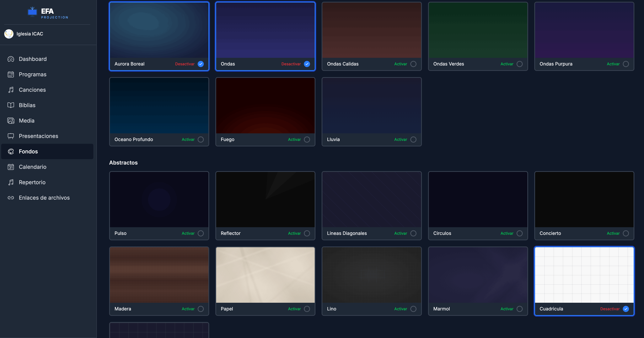Screen dimensions: 644x338
Task: Click the Iglesia ICAC profile avatar
Action: [x=9, y=34]
